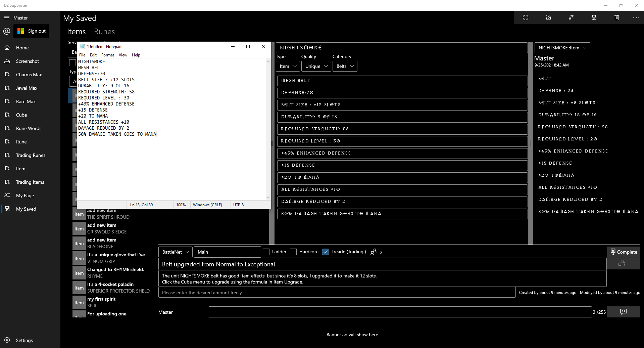Click Notepad vertical scrollbar
Image resolution: width=644 pixels, height=348 pixels.
pos(268,129)
